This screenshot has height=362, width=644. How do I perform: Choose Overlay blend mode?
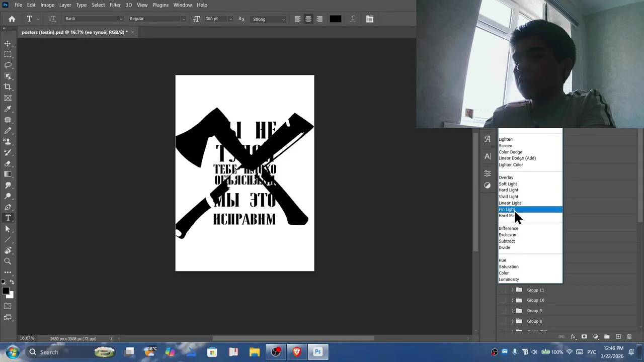pos(530,177)
